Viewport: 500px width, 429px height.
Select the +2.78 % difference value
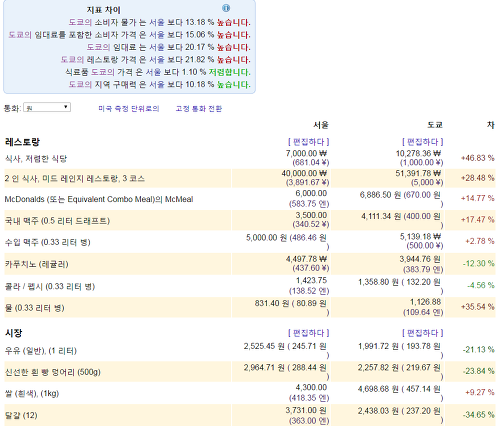[480, 241]
